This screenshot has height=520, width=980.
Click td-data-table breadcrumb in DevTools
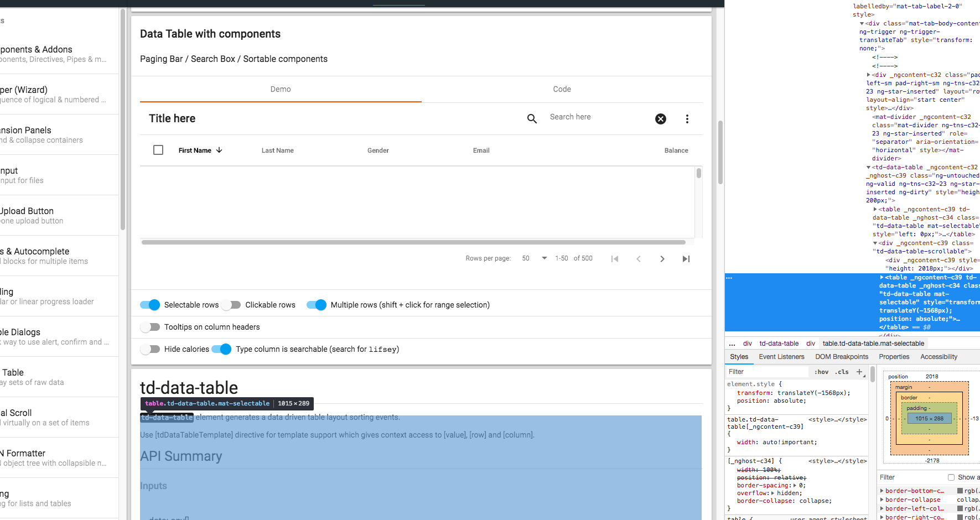pos(779,344)
